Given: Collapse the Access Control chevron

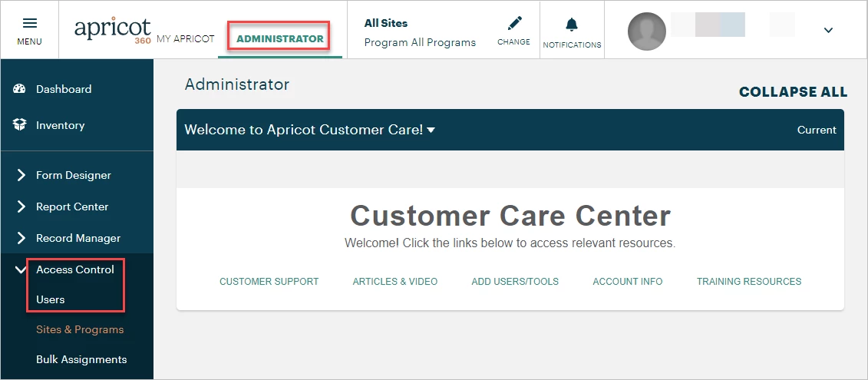Looking at the screenshot, I should tap(21, 269).
